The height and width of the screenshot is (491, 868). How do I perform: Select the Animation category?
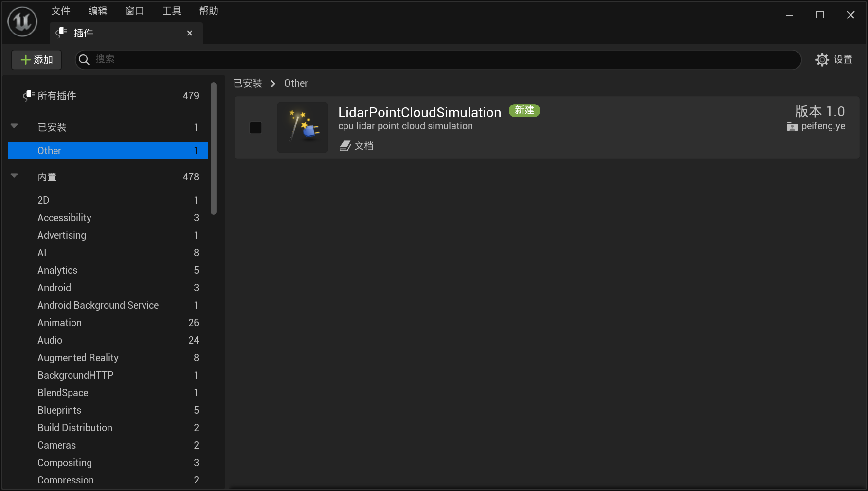[x=108, y=323]
